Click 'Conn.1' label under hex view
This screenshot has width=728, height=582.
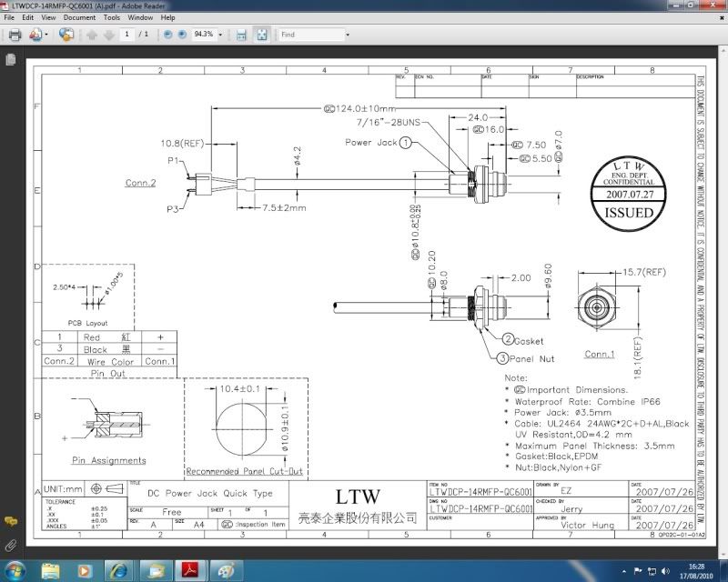pyautogui.click(x=600, y=354)
